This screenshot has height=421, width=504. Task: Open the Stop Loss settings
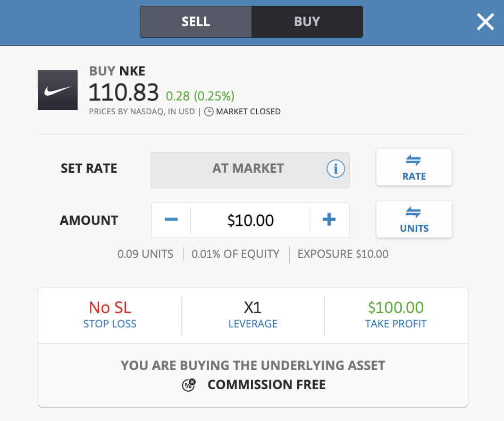point(110,324)
